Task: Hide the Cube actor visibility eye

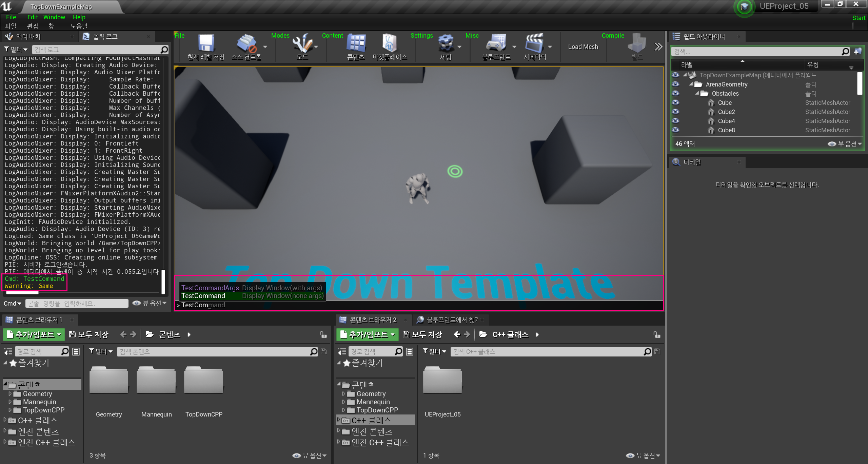Action: click(675, 102)
